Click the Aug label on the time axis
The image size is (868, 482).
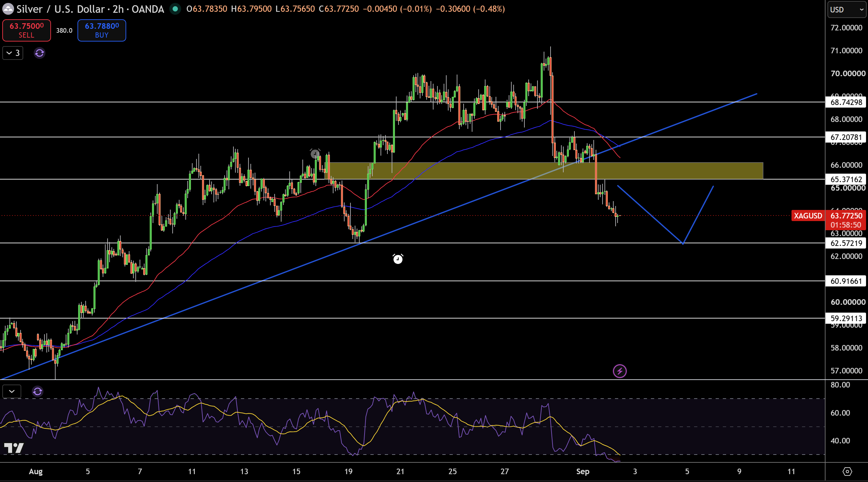click(x=36, y=471)
